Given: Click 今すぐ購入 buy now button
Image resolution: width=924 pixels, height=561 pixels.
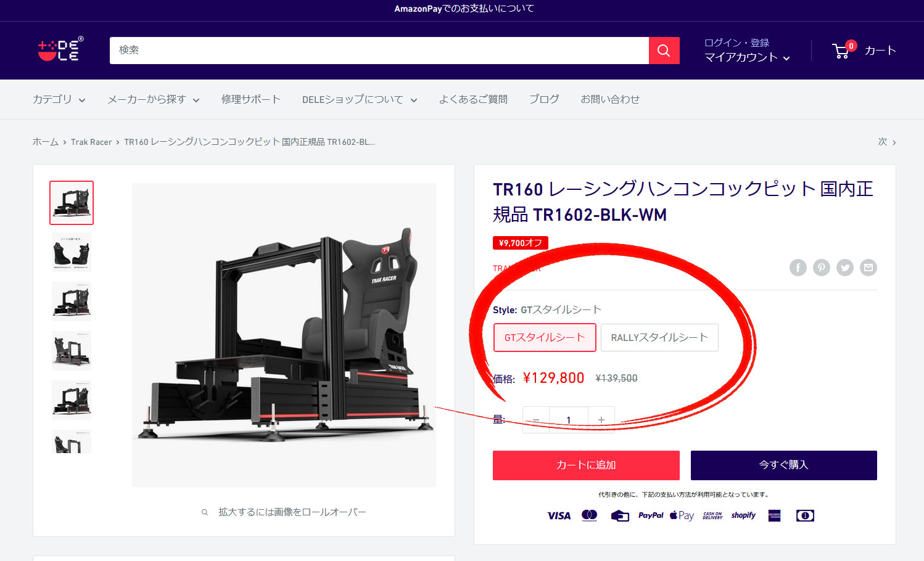Looking at the screenshot, I should tap(783, 465).
